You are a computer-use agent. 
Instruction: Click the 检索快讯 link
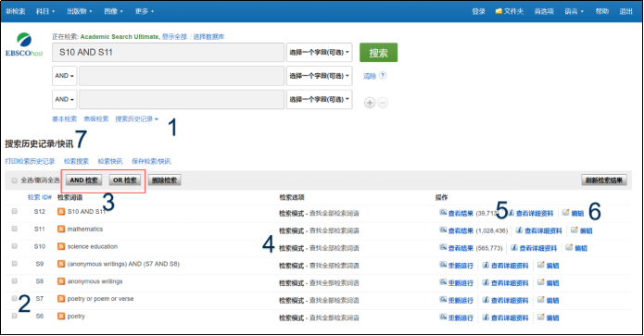pyautogui.click(x=110, y=161)
